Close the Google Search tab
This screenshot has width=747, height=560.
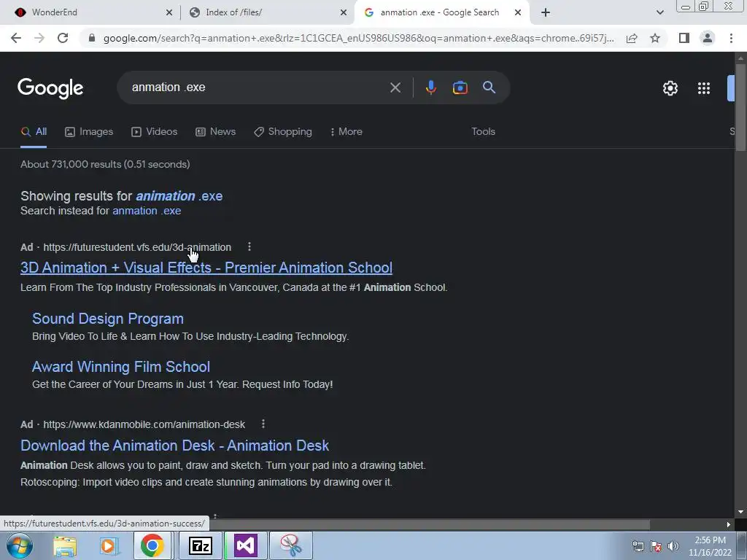tap(518, 13)
